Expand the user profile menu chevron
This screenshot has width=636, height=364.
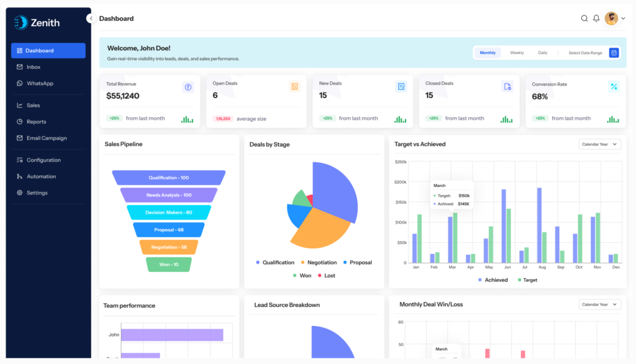tap(623, 18)
